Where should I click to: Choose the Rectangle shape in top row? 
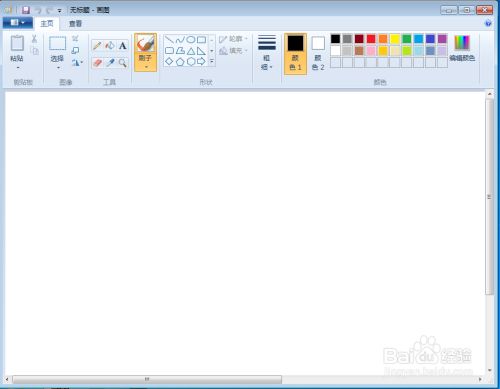pos(201,40)
